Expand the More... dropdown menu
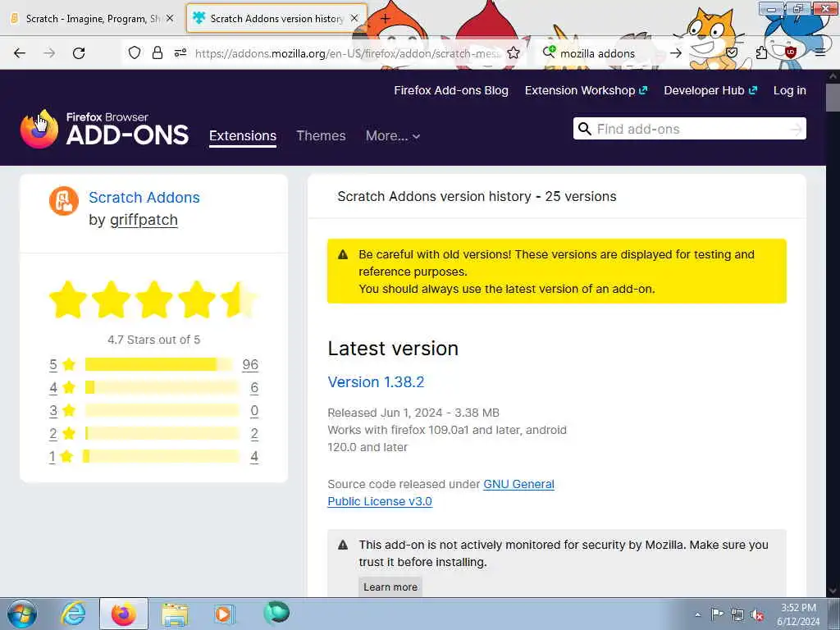The height and width of the screenshot is (630, 840). 393,135
